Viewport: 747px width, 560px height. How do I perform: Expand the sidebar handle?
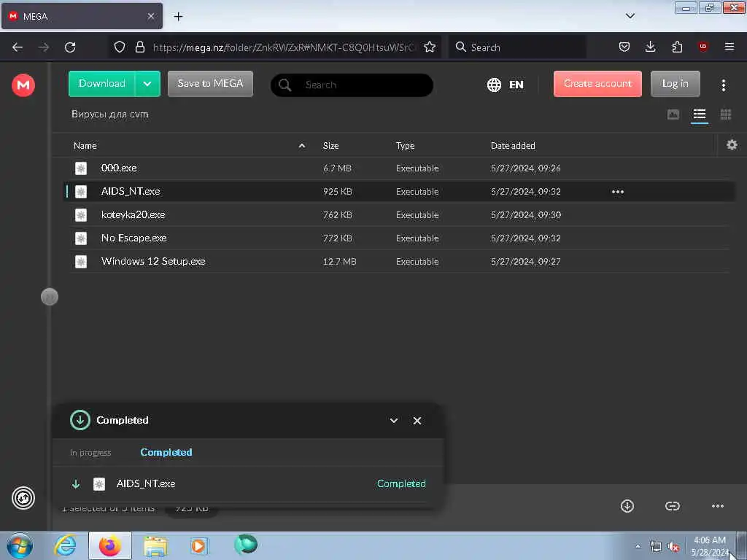coord(50,297)
